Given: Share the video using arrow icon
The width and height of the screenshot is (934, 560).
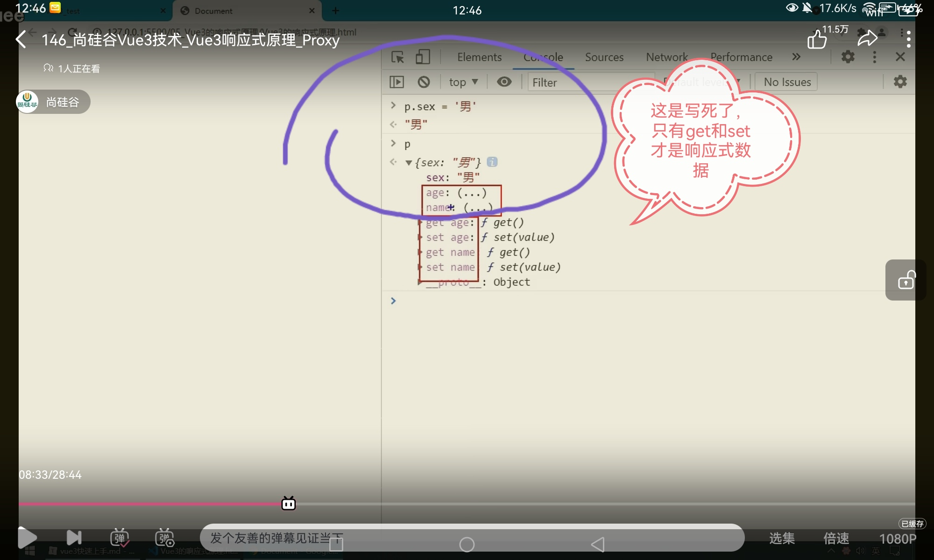Looking at the screenshot, I should click(x=867, y=39).
